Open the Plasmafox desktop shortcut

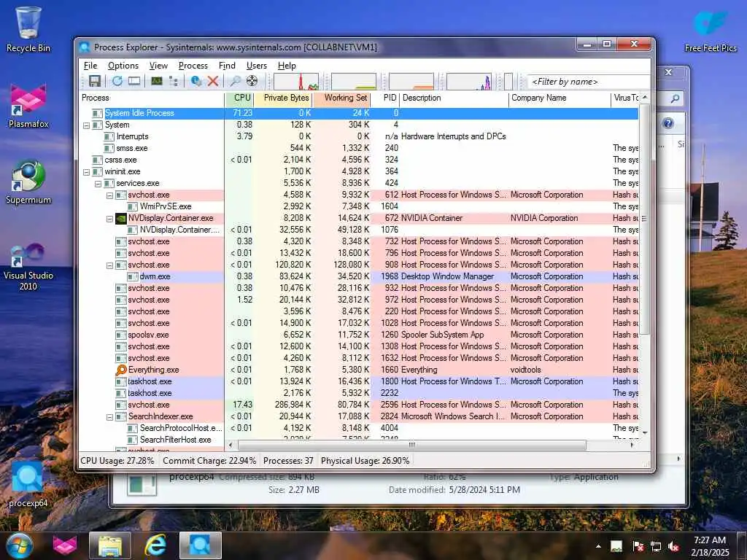click(28, 106)
